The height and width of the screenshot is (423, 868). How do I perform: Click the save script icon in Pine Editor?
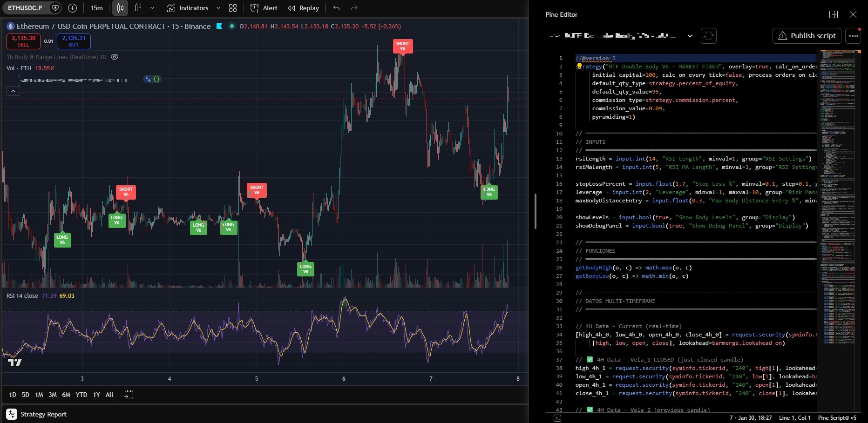tap(709, 36)
